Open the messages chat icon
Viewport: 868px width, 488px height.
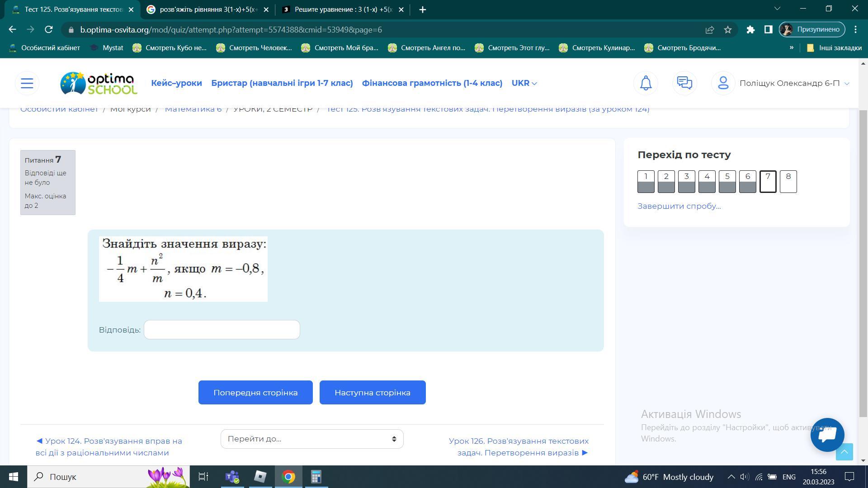[x=684, y=83]
